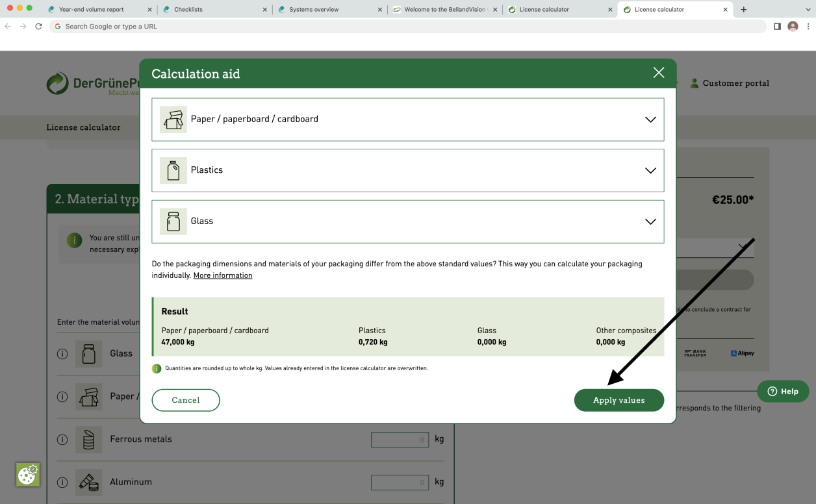Click the Ferrous metals kg input field
The image size is (816, 504).
click(x=400, y=440)
